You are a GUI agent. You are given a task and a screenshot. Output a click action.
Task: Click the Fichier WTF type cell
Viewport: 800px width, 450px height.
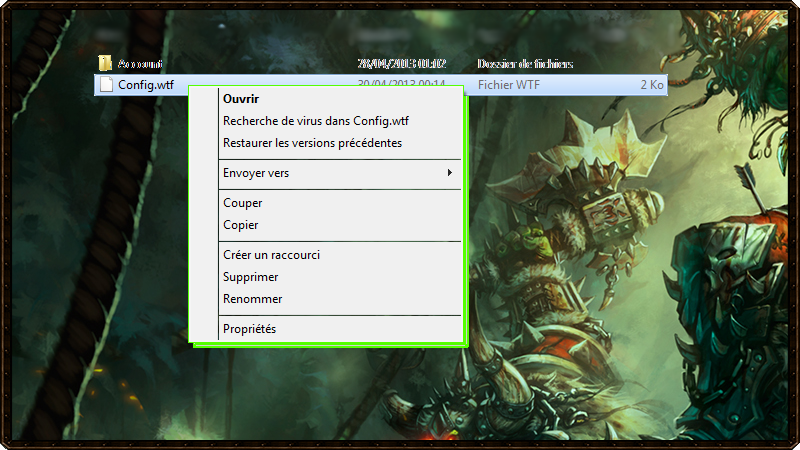tap(509, 85)
